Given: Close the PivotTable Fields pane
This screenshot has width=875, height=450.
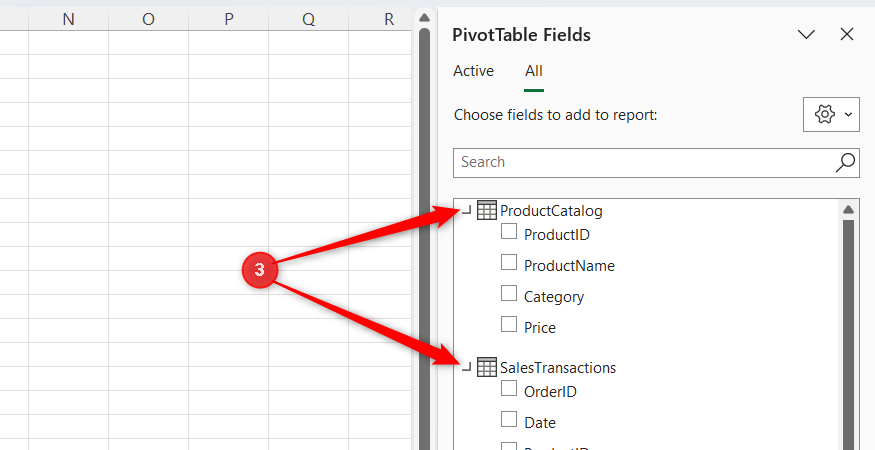Looking at the screenshot, I should pyautogui.click(x=847, y=35).
